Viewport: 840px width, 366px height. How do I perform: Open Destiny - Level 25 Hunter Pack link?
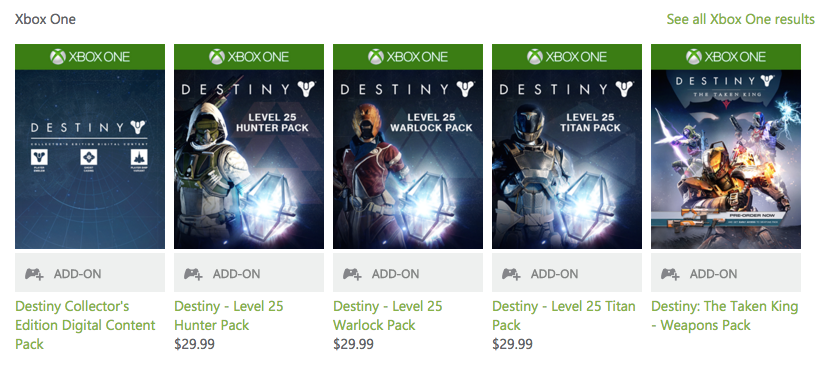tap(229, 316)
